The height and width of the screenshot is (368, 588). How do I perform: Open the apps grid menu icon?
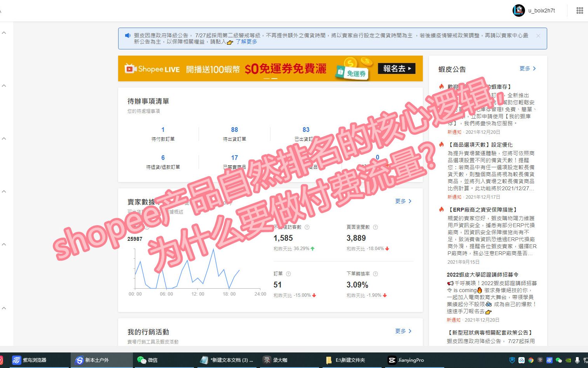click(579, 11)
